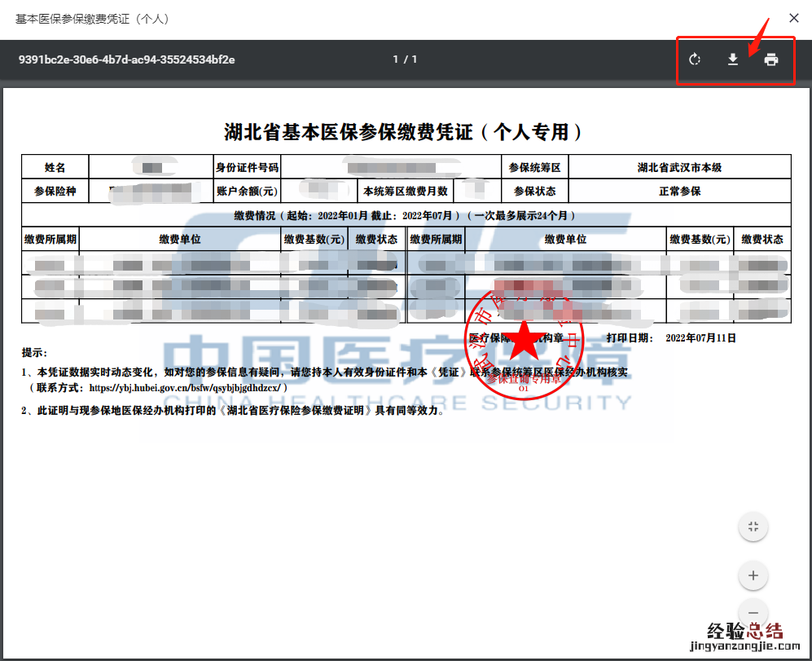
Task: Close the 基本医保参保缴费凭证 dialog
Action: coord(793,18)
